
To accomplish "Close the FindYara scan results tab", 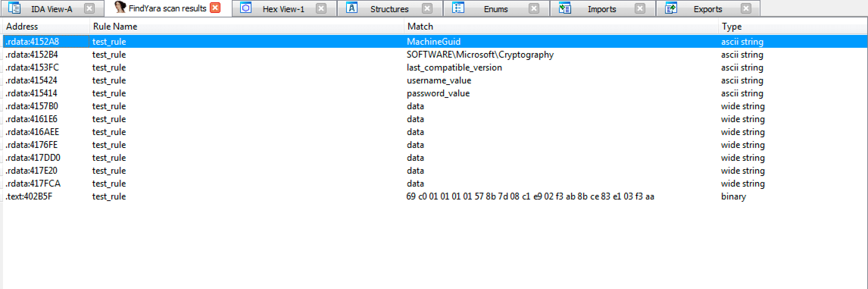I will coord(215,8).
